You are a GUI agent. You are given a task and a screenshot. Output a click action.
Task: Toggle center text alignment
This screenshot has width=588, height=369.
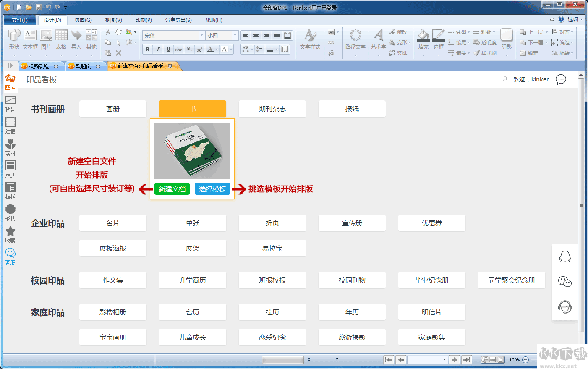click(x=256, y=35)
